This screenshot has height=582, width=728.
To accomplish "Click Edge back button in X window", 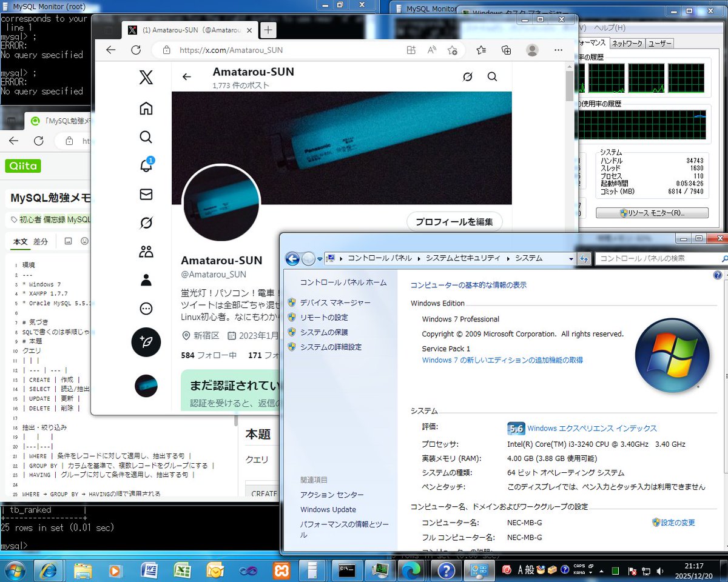I will tap(110, 50).
